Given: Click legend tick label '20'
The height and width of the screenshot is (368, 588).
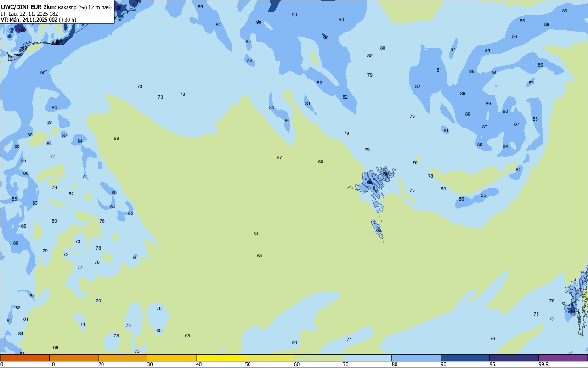Looking at the screenshot, I should (101, 364).
